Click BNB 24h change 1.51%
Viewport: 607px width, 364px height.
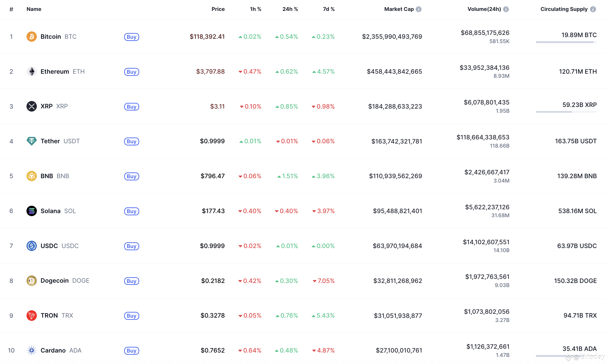(288, 176)
